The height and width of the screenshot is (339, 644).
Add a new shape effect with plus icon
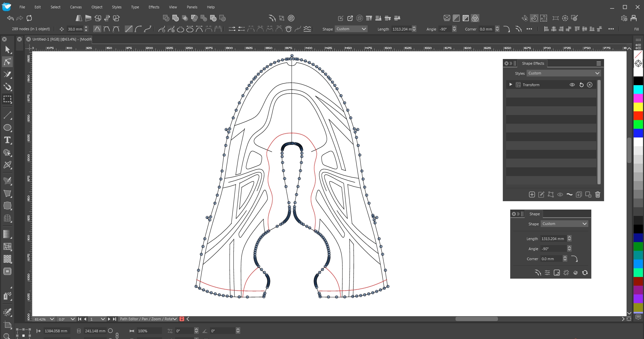(532, 194)
